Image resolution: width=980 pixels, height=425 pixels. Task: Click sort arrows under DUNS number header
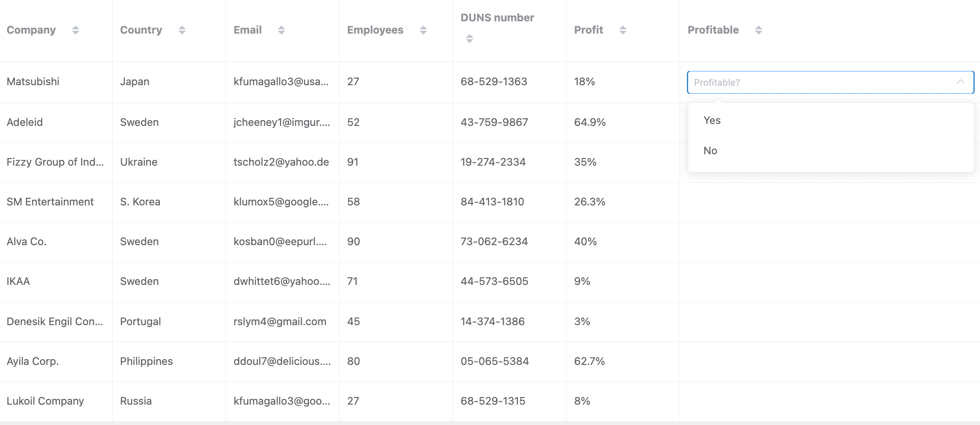469,39
